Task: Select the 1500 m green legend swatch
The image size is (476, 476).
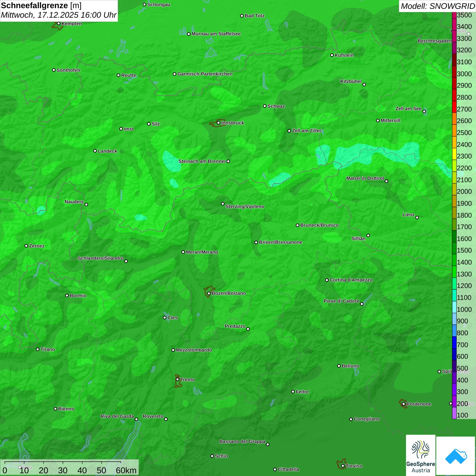Action: coord(454,248)
